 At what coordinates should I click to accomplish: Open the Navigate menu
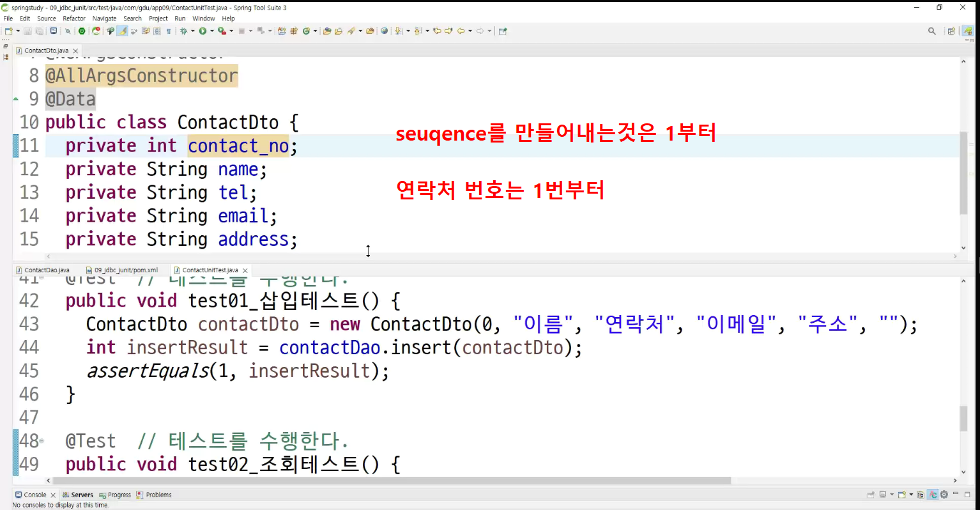coord(105,19)
